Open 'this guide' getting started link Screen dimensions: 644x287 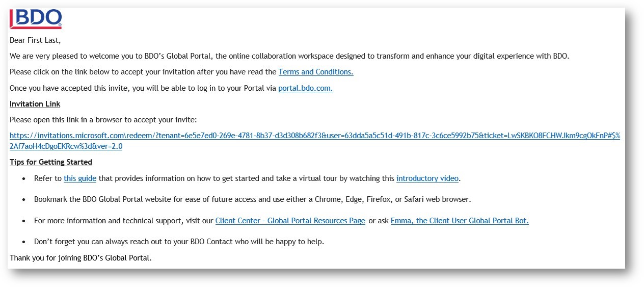tap(80, 178)
